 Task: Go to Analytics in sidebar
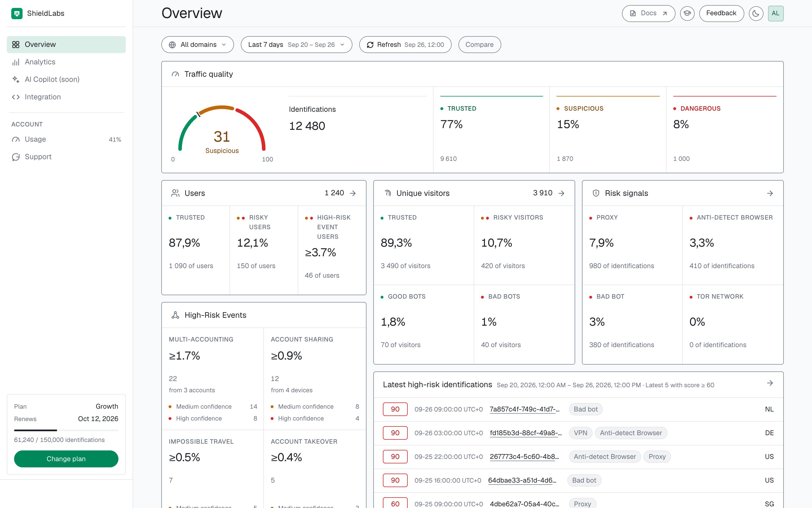click(x=66, y=62)
